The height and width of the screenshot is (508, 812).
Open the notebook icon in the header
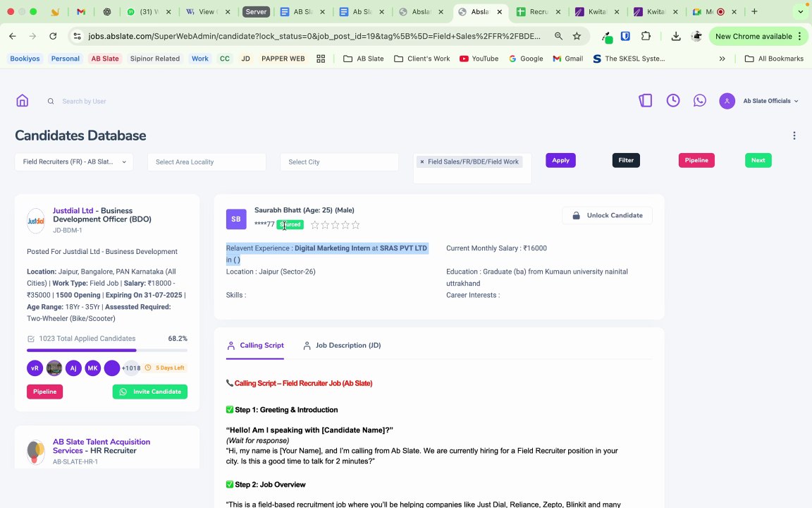point(645,101)
